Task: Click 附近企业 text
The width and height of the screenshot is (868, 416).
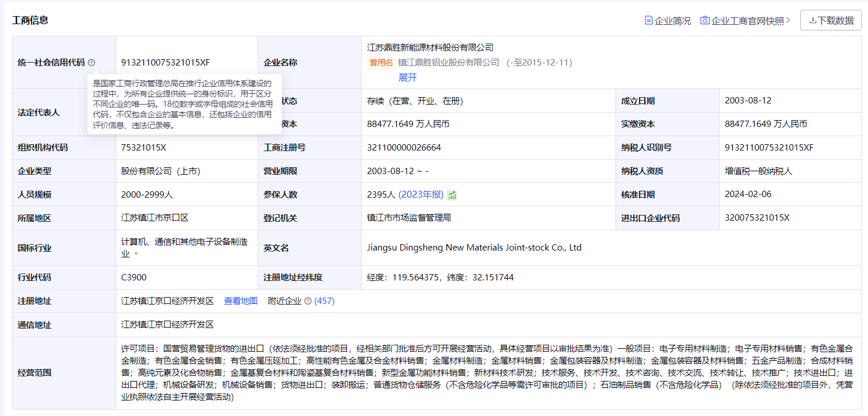Action: tap(285, 301)
